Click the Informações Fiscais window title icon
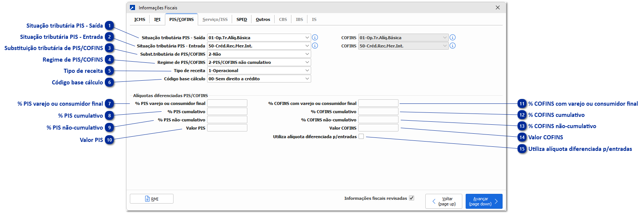Viewport: 644px width, 214px height. click(x=132, y=7)
